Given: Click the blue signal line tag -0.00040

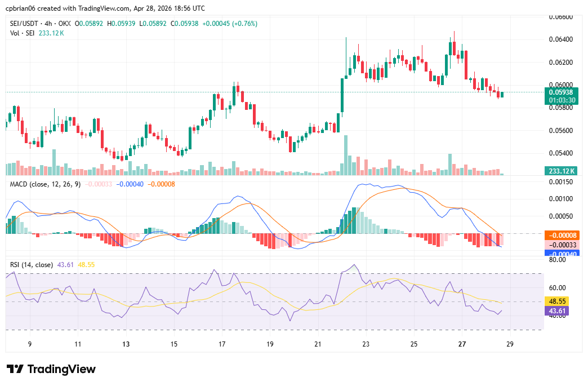Looking at the screenshot, I should pos(562,254).
